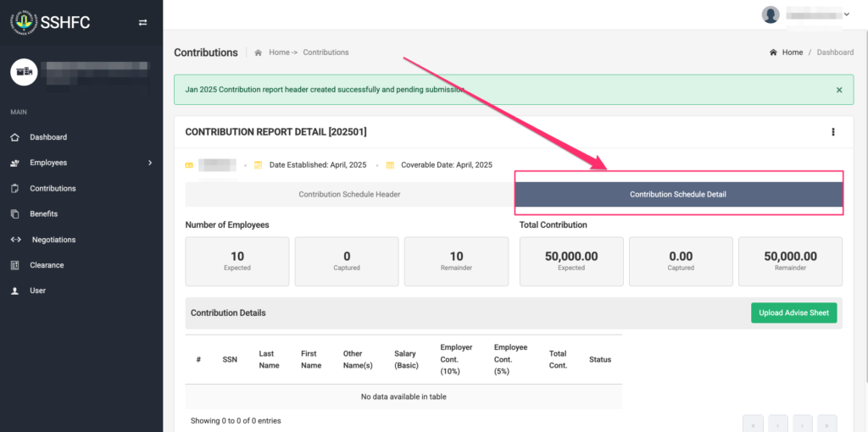Click the User person icon

pos(14,291)
